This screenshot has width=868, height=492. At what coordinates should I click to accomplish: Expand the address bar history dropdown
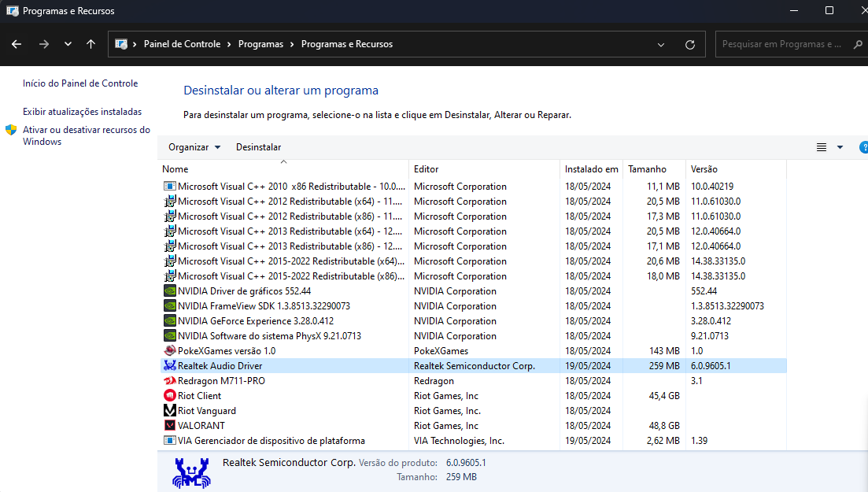(x=661, y=44)
